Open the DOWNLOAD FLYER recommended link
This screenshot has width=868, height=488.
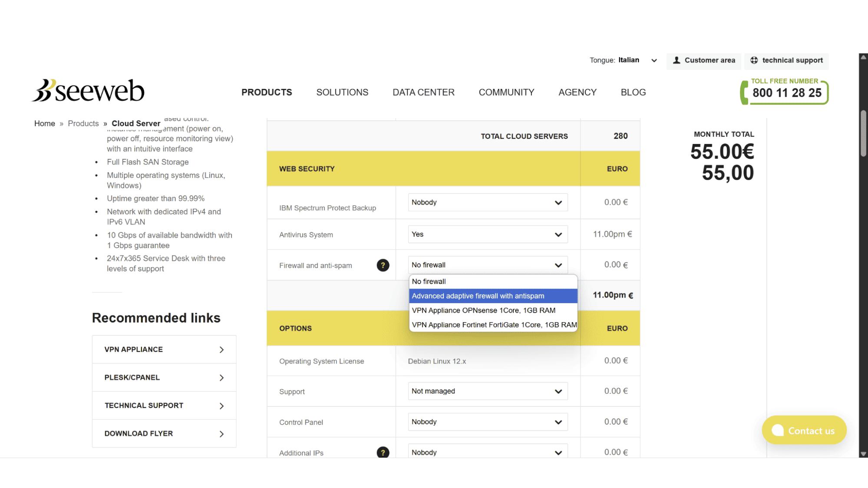(x=164, y=434)
